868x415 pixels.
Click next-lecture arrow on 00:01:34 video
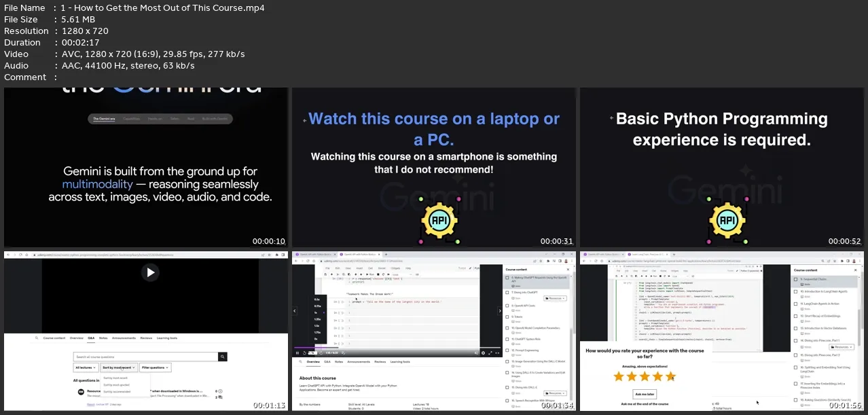tap(500, 311)
